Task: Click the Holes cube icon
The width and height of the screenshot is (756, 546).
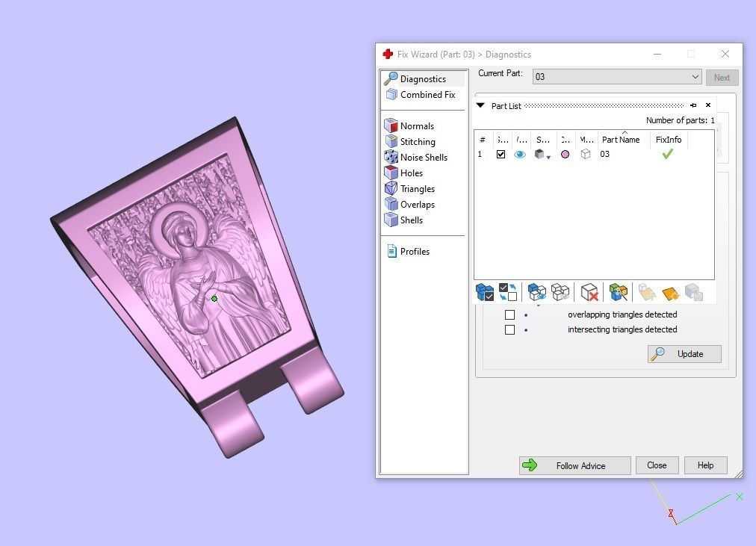Action: pos(391,173)
